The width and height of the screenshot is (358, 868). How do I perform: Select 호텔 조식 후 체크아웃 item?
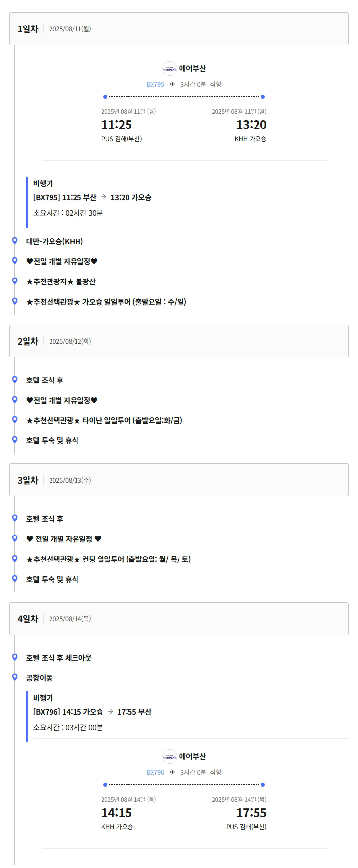coord(59,658)
